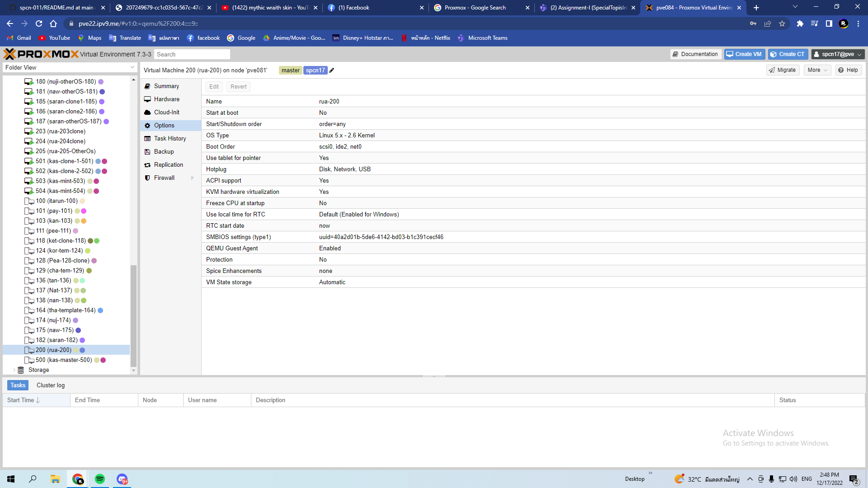Open the Help button

(848, 70)
